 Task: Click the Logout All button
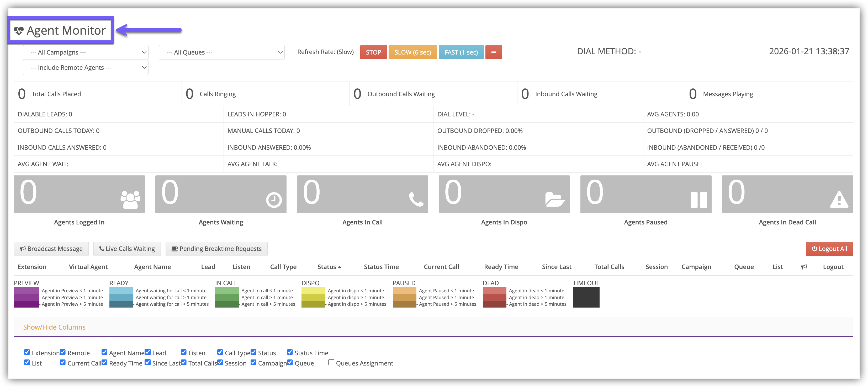(829, 249)
